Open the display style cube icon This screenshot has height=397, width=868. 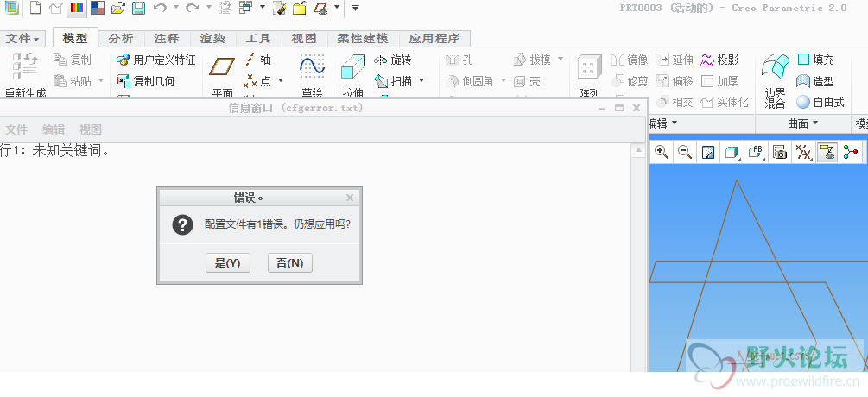coord(732,153)
